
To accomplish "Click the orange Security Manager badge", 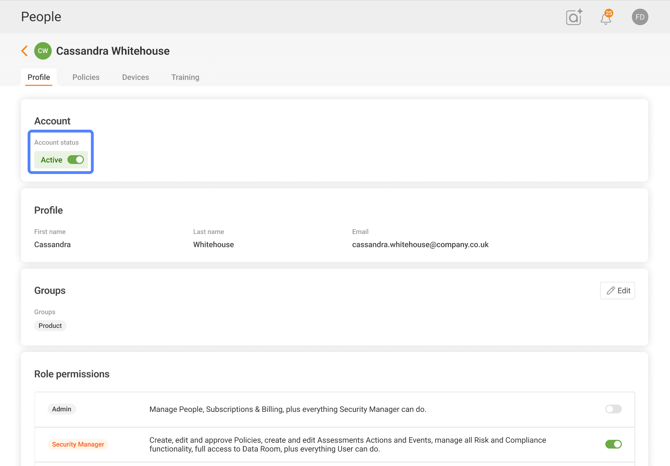I will [78, 444].
